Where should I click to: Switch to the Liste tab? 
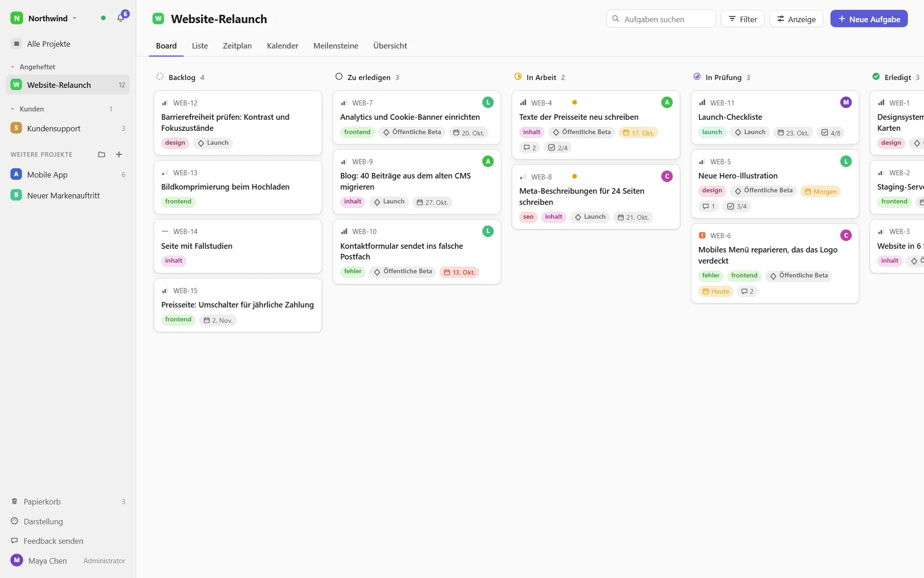pos(200,46)
